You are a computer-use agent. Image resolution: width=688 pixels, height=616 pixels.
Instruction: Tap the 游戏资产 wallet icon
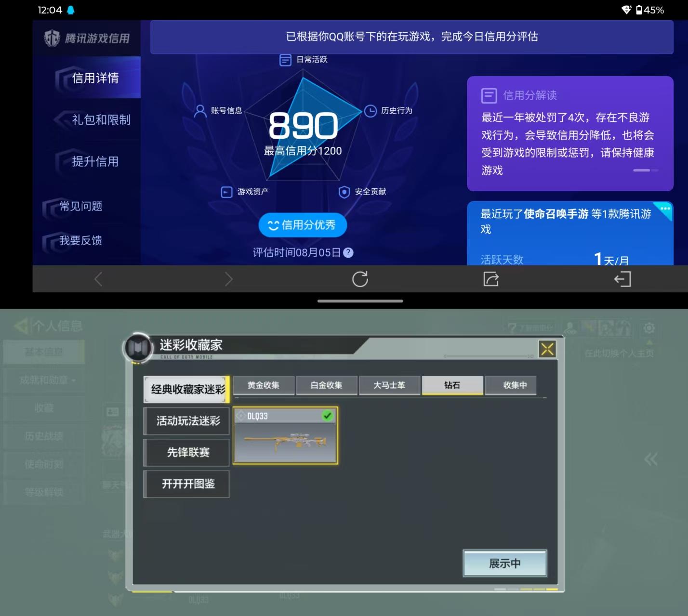click(226, 192)
